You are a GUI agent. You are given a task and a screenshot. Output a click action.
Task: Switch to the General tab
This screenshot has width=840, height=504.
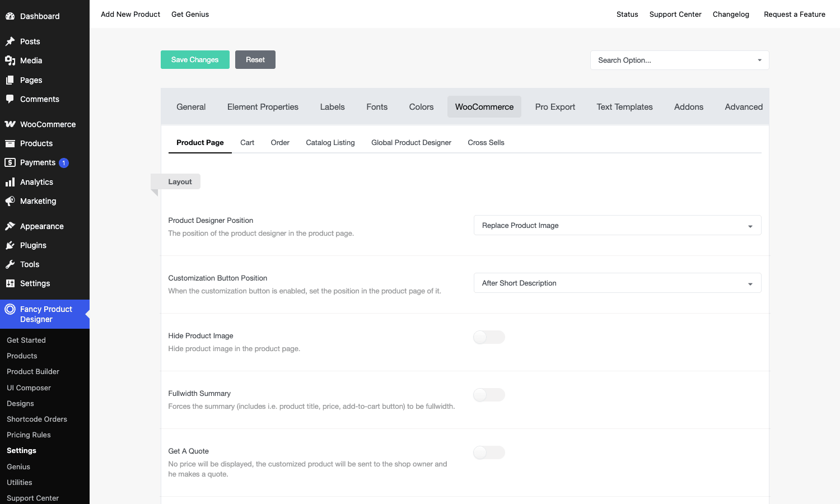tap(191, 107)
